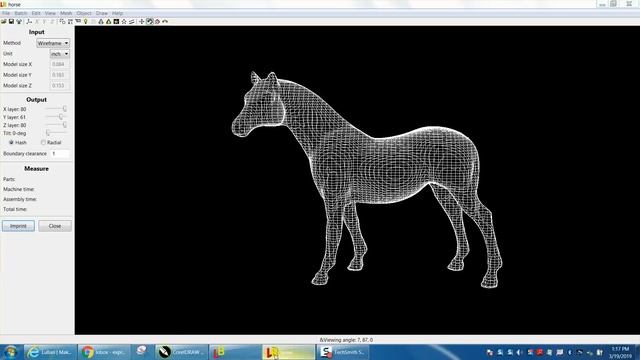
Task: Click the third toolbar icon after Save
Action: pos(37,21)
